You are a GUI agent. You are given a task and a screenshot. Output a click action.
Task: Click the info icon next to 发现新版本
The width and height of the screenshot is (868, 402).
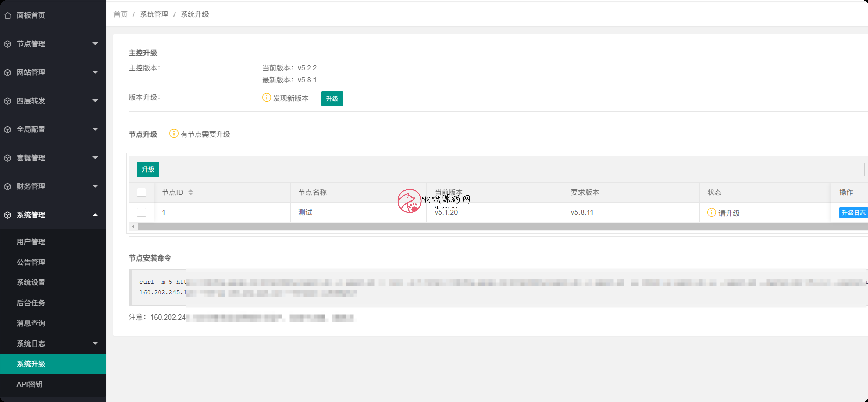(x=266, y=97)
